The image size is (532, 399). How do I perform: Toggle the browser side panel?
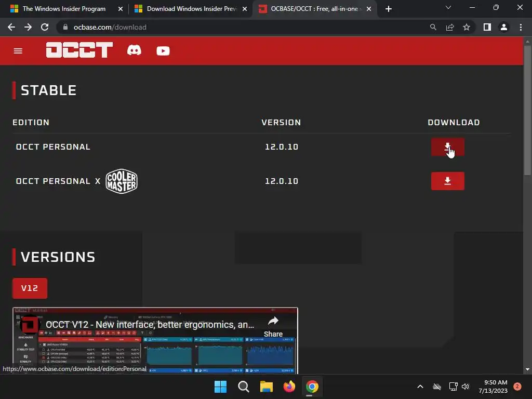(487, 27)
